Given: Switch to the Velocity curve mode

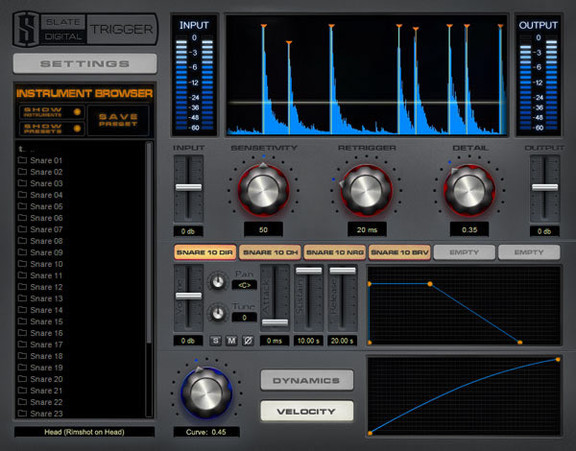Looking at the screenshot, I should (307, 411).
